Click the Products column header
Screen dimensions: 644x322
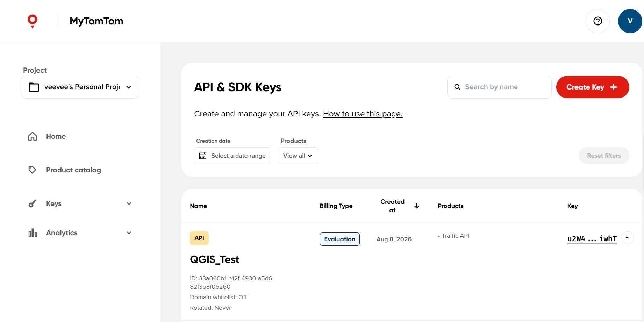tap(451, 206)
